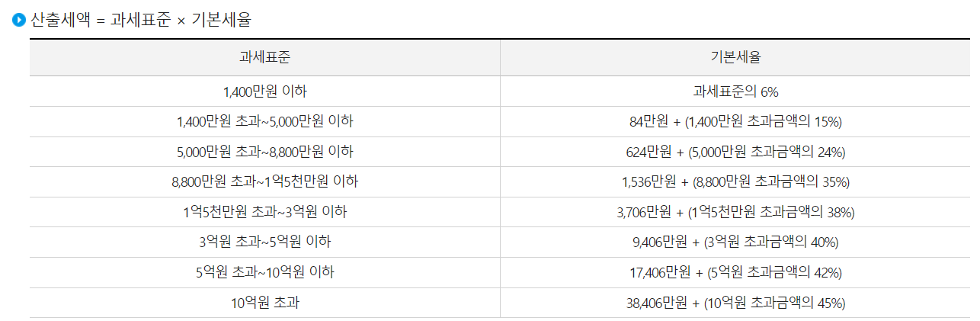Select 8,800만원 초과~1억5천만원 이하 cell
This screenshot has height=321, width=980.
pyautogui.click(x=264, y=181)
